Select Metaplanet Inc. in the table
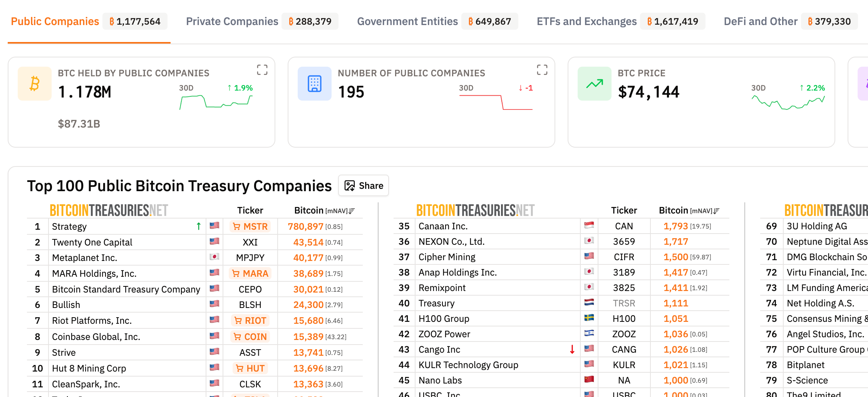 84,258
